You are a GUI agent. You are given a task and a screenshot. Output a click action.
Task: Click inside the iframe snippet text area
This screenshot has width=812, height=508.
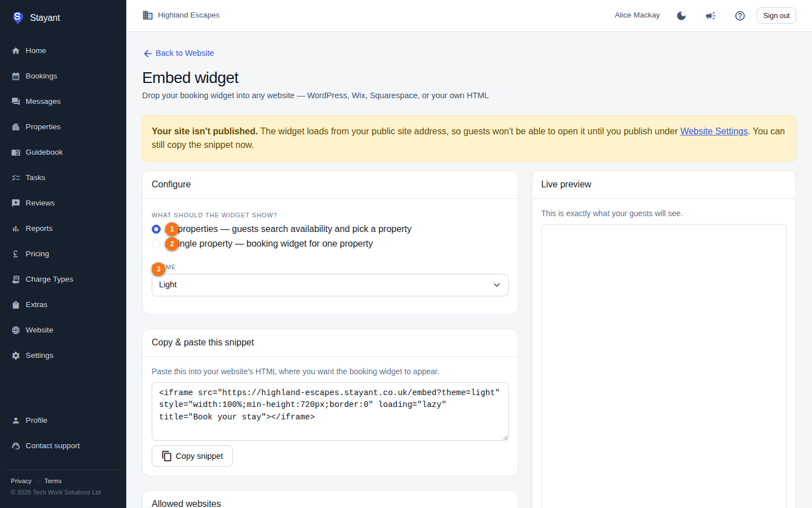click(330, 411)
